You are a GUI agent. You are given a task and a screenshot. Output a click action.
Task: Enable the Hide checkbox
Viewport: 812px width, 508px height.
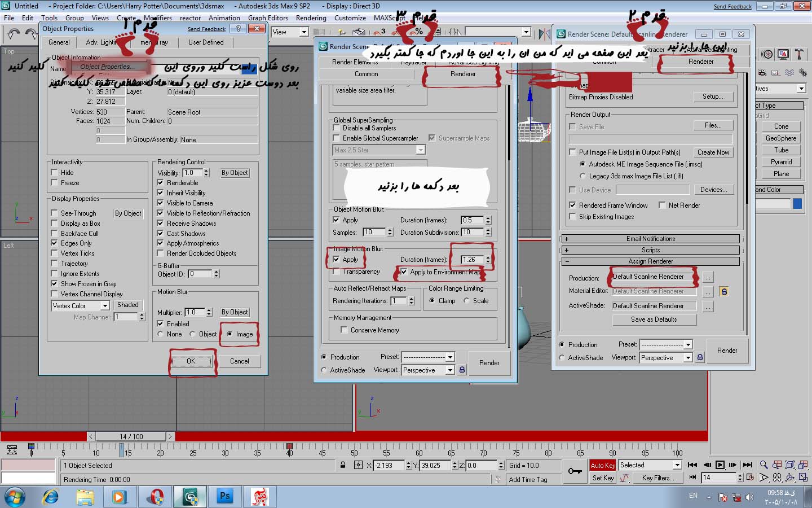tap(54, 173)
